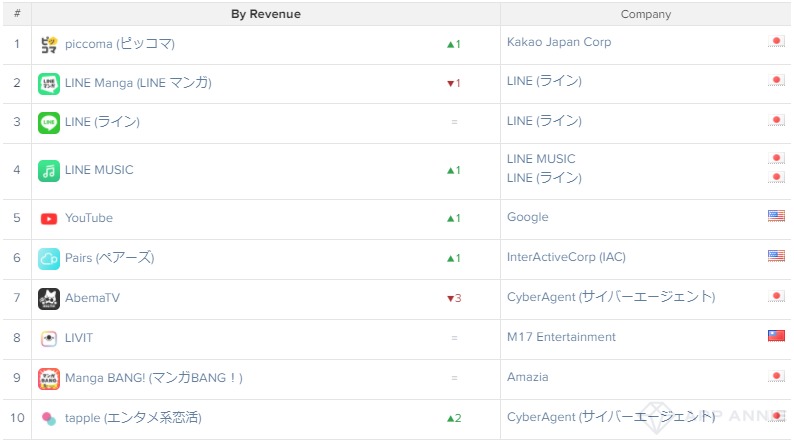This screenshot has width=794, height=442.
Task: Click Japan flag in AbemaTV row
Action: [x=776, y=296]
